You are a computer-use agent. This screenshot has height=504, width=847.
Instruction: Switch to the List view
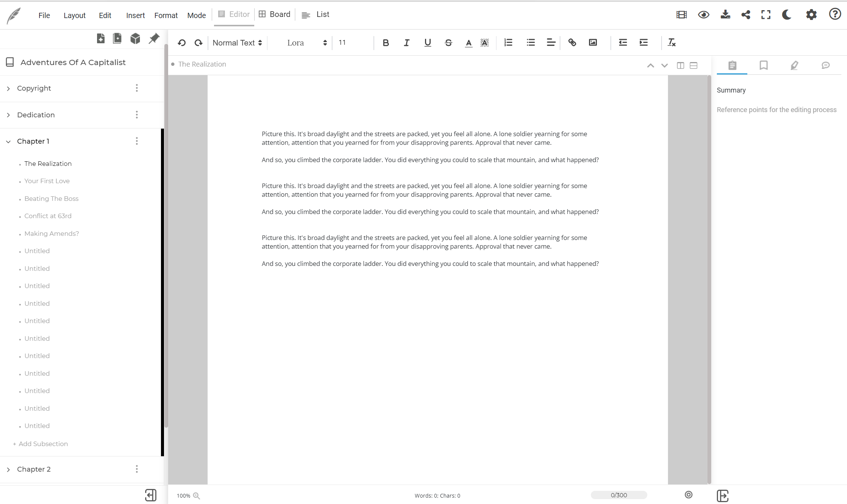click(316, 15)
